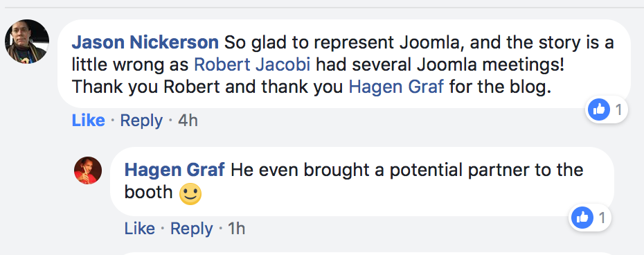Image resolution: width=644 pixels, height=255 pixels.
Task: Click thumbs-up reaction icon on Jason's comment
Action: coord(599,109)
